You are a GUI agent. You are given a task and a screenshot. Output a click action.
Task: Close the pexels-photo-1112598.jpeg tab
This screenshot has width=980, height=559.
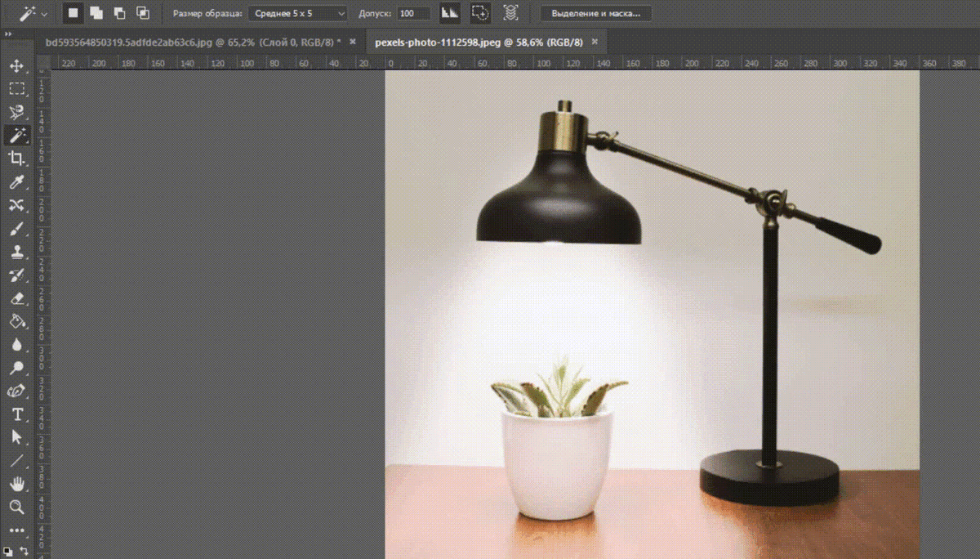pos(595,42)
